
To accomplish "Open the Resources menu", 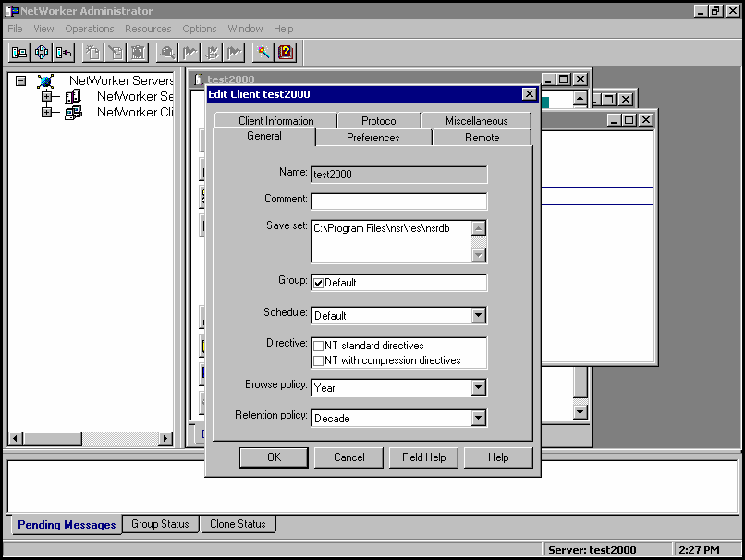I will click(x=148, y=29).
